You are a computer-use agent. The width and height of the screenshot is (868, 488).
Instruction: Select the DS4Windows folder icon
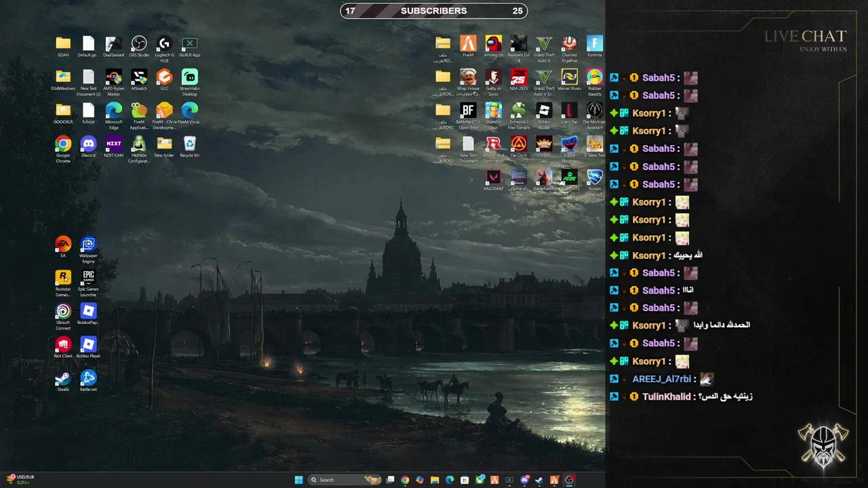pos(63,80)
